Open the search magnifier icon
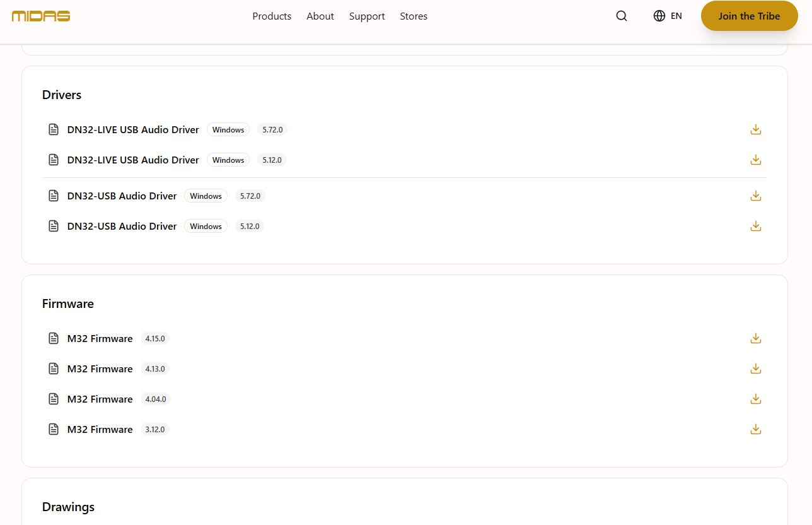Viewport: 812px width, 525px height. tap(622, 16)
